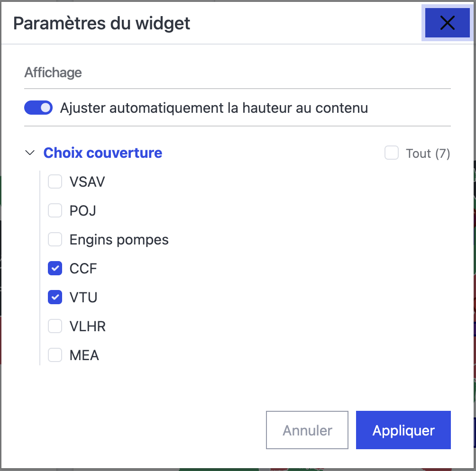Click the 'Paramètres du widget' dialog title
The height and width of the screenshot is (471, 476).
coord(102,23)
